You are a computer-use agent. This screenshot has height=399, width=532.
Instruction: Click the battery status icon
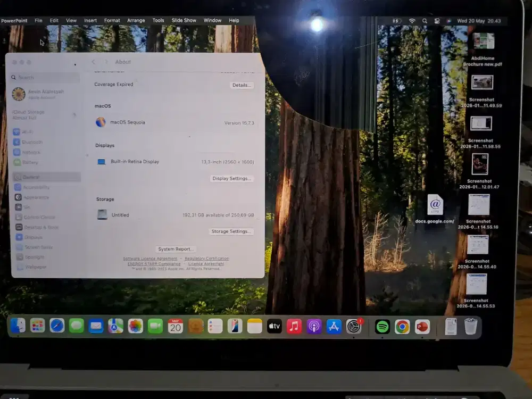click(397, 21)
